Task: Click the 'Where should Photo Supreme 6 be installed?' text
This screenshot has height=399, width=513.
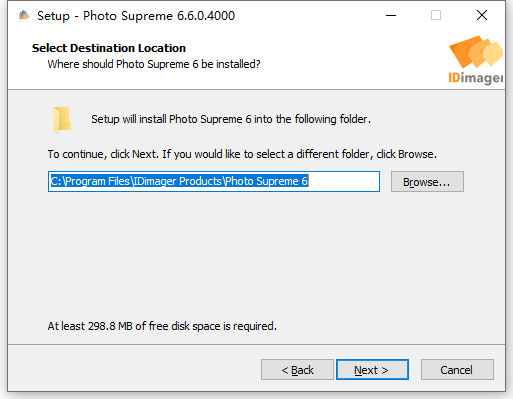Action: pos(154,64)
